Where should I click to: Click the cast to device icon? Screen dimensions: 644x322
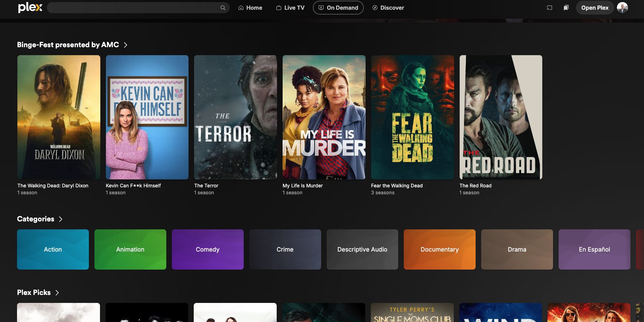coord(550,8)
